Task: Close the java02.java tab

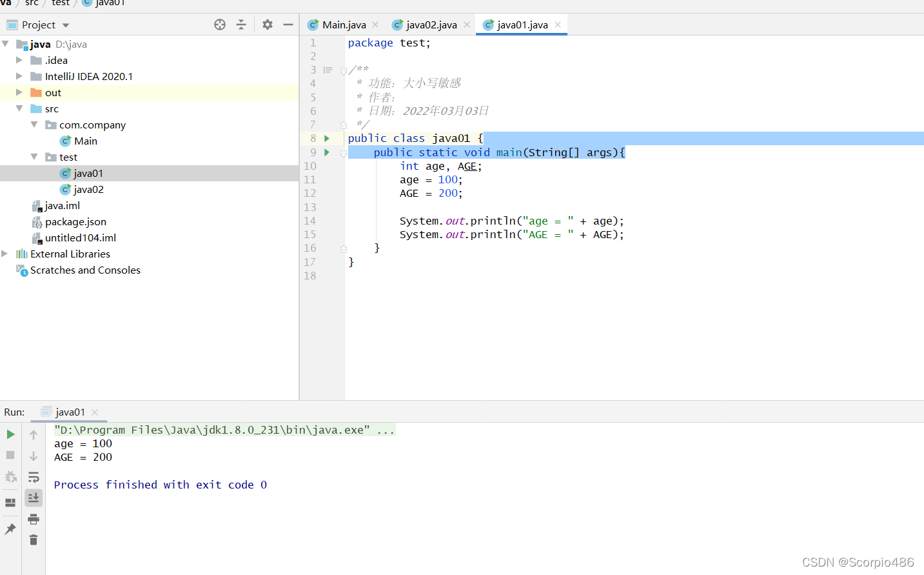Action: (467, 25)
